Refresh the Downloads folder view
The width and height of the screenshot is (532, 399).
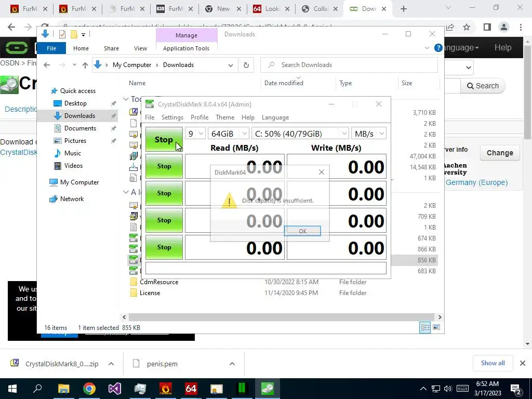click(x=246, y=65)
